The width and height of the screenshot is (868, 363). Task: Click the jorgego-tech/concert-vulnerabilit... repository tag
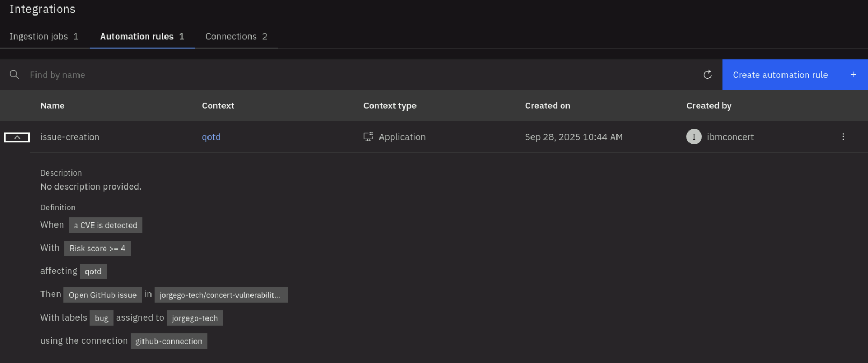(221, 295)
